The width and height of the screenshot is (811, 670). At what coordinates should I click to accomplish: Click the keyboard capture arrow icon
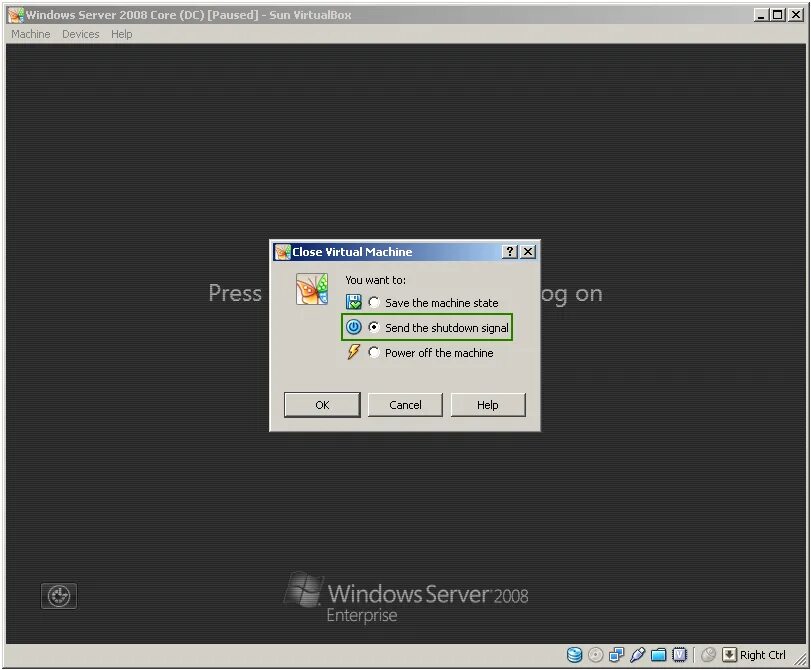tap(729, 655)
